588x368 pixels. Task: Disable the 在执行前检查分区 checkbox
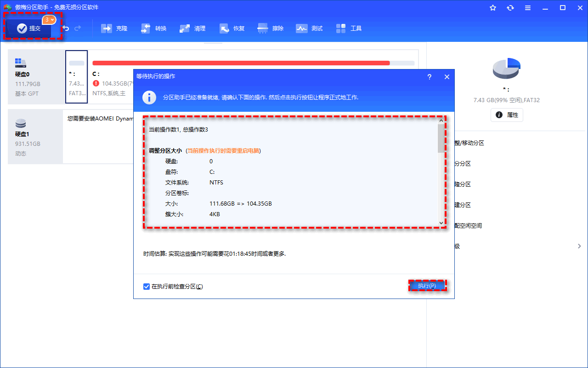[x=146, y=286]
